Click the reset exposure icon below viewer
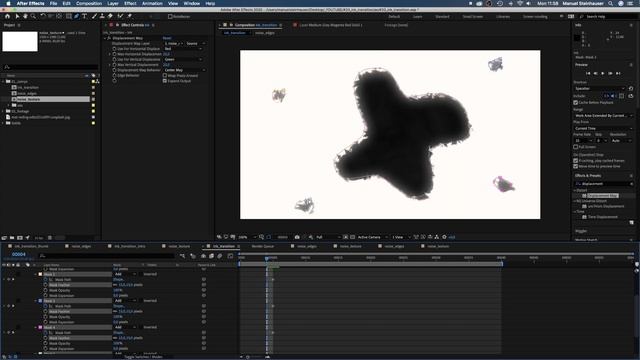 pos(444,237)
